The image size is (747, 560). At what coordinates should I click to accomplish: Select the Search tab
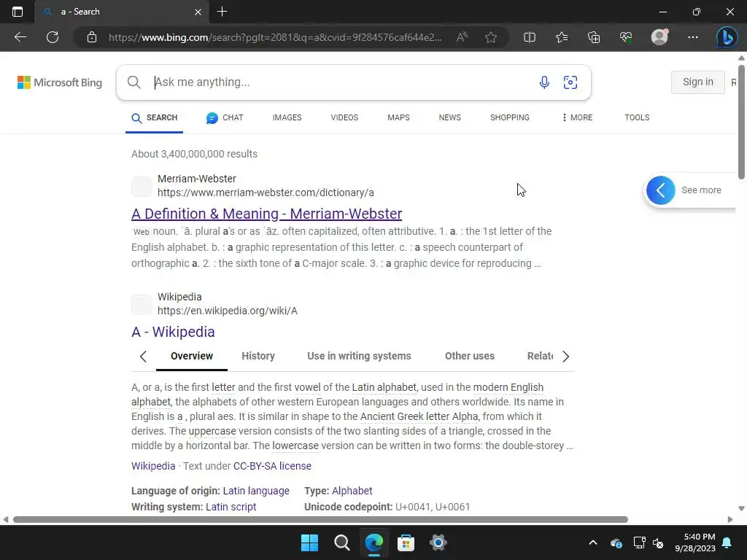pyautogui.click(x=154, y=117)
